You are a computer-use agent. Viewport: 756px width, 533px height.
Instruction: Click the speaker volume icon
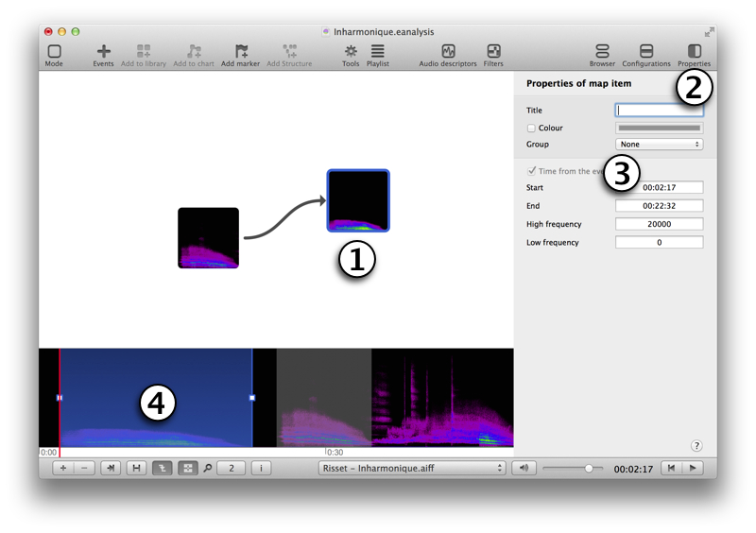524,468
